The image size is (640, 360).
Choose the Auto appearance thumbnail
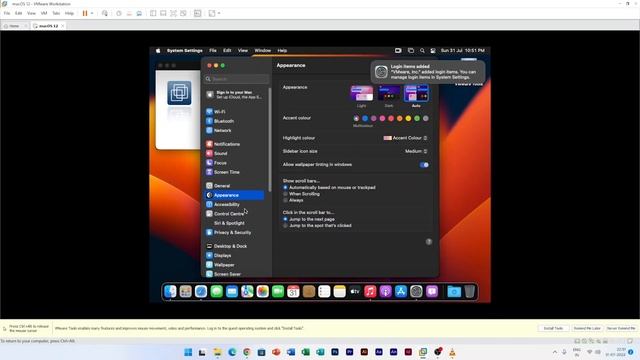416,93
